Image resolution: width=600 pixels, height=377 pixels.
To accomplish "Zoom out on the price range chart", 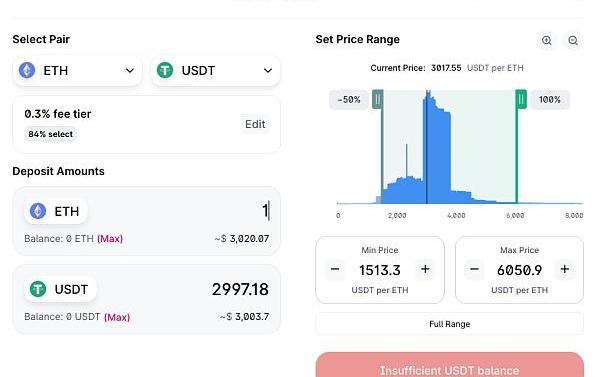I will 573,40.
